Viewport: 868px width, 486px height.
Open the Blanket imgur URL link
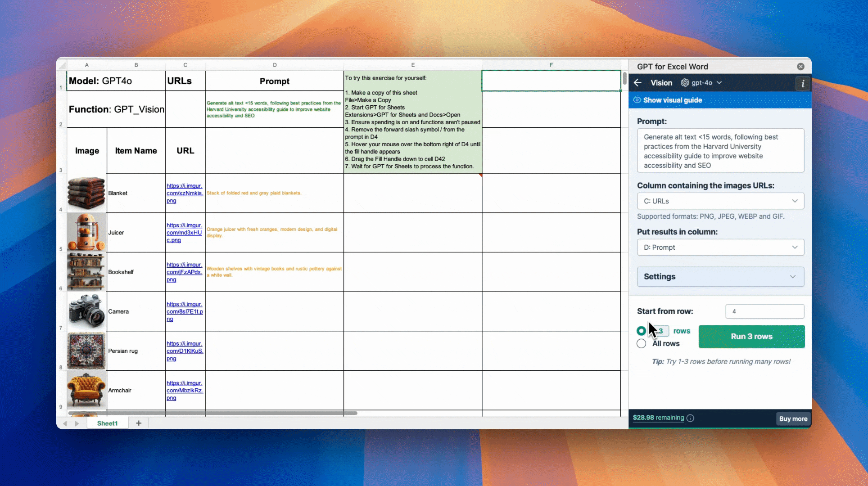(185, 193)
